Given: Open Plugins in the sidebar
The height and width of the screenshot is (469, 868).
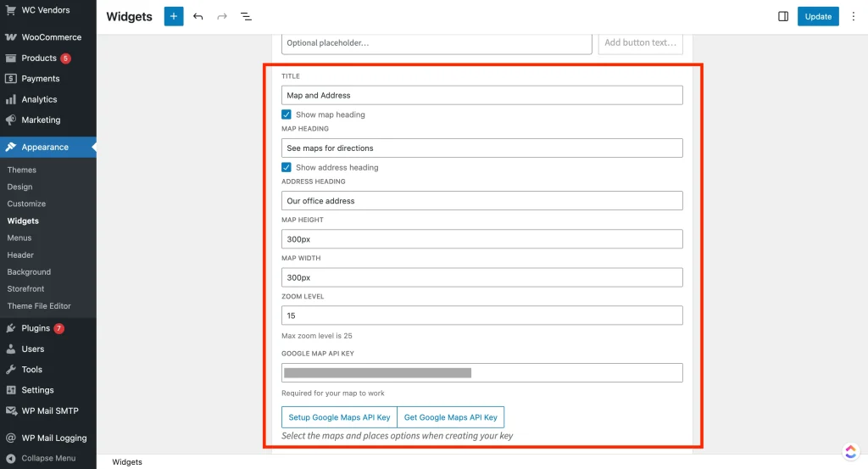Looking at the screenshot, I should pos(36,328).
